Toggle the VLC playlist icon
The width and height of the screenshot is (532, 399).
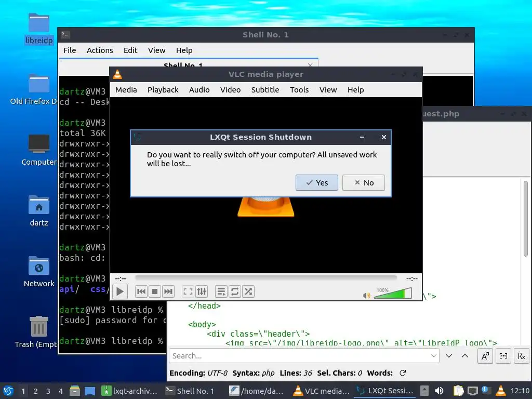[x=221, y=291]
